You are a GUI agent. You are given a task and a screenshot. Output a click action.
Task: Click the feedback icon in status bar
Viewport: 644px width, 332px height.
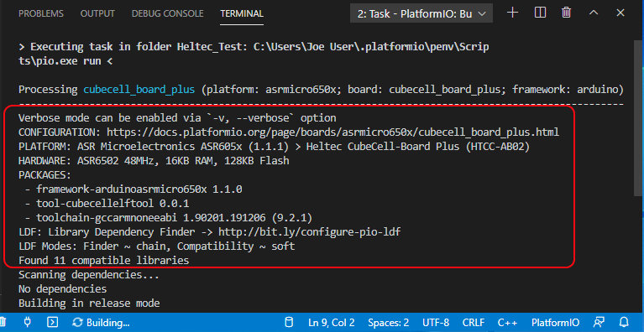[599, 322]
